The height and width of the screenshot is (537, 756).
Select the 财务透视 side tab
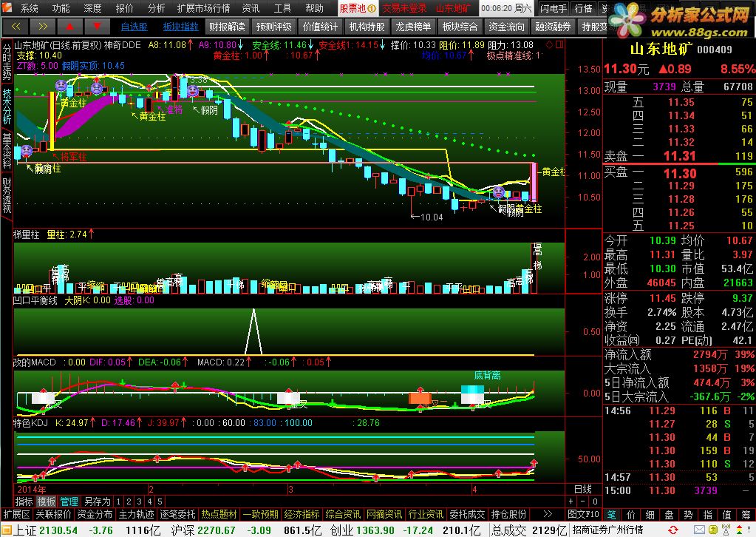pos(7,195)
